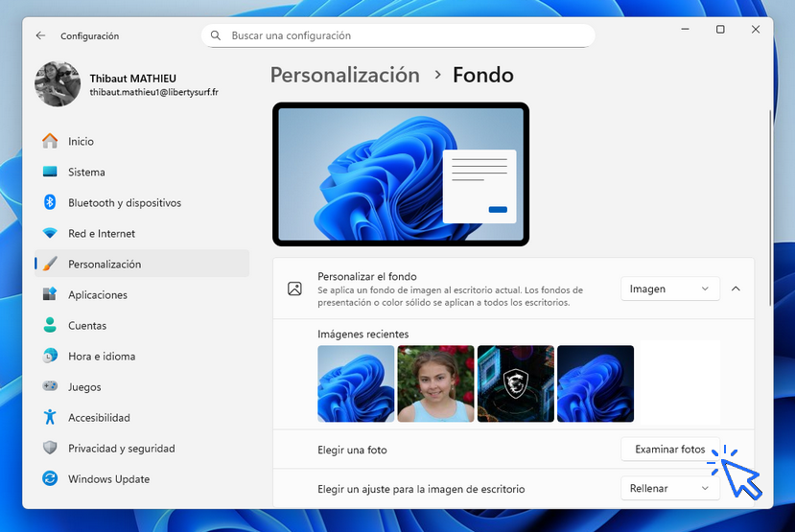Open the Imagen background type dropdown
The width and height of the screenshot is (795, 532).
pyautogui.click(x=669, y=289)
